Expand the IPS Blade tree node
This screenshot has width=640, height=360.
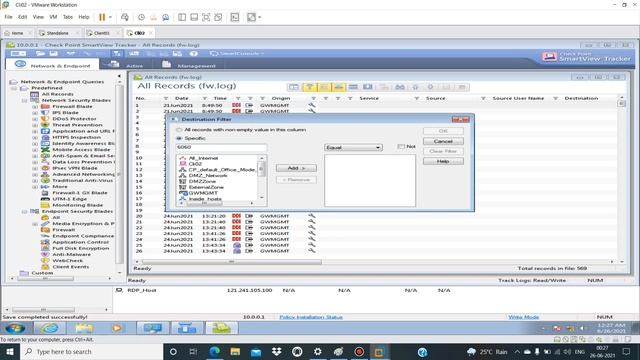pyautogui.click(x=35, y=113)
